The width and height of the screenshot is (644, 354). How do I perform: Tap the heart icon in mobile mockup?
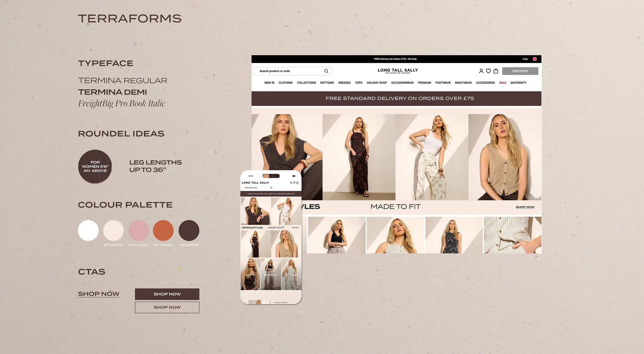point(294,183)
